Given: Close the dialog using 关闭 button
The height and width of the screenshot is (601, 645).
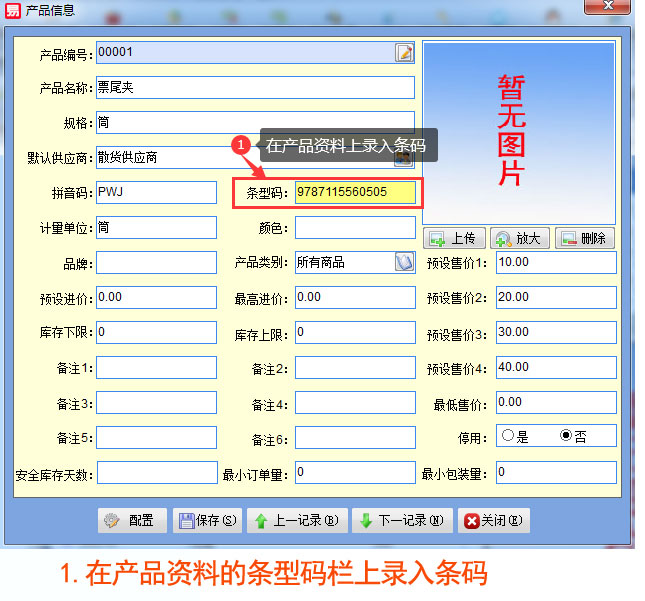Looking at the screenshot, I should [x=494, y=520].
